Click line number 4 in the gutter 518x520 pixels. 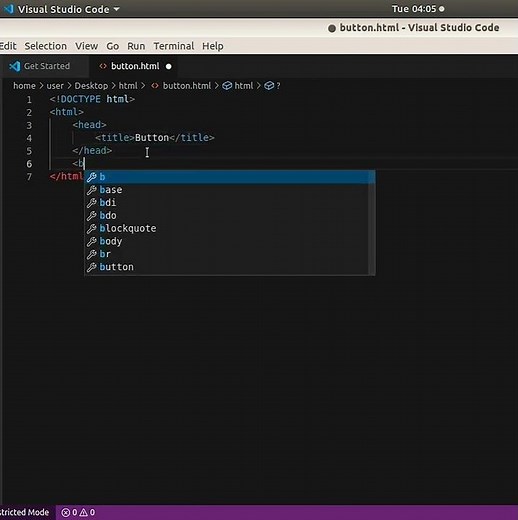coord(29,138)
